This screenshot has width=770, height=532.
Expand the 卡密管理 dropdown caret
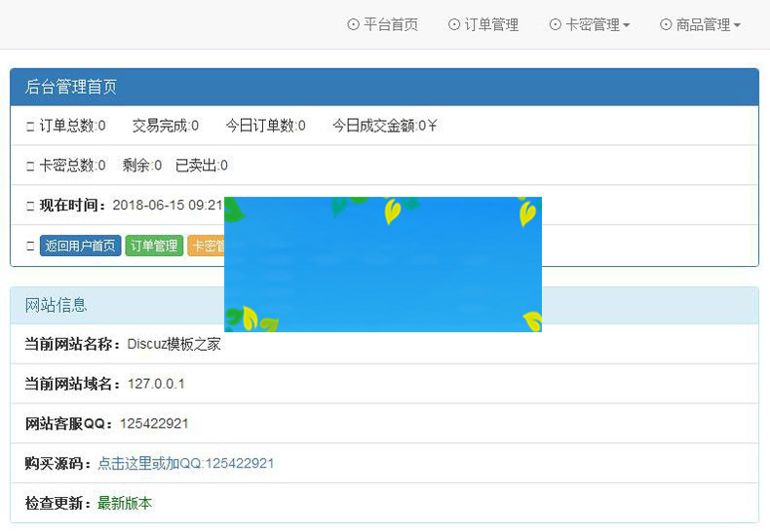coord(626,26)
